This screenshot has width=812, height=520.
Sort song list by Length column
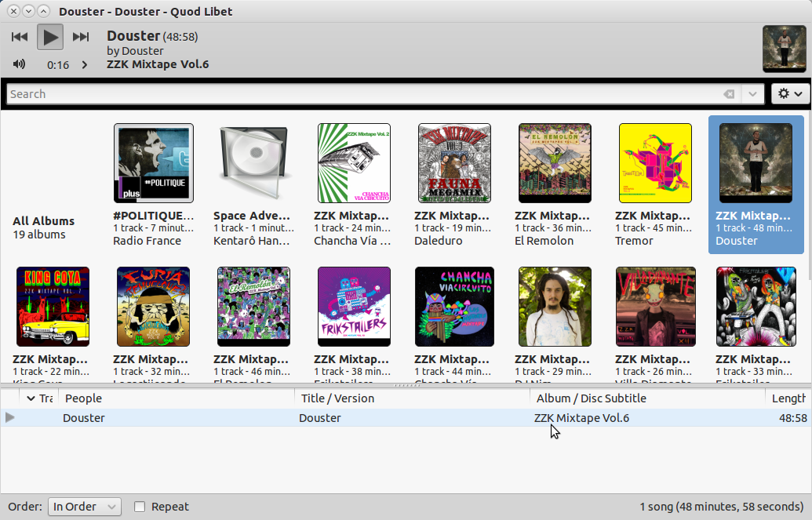click(788, 398)
